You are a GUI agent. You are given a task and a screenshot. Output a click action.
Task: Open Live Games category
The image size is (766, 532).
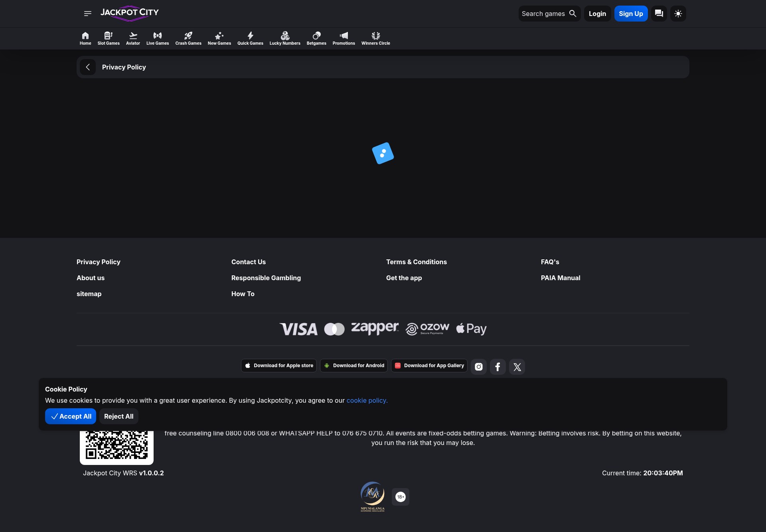(x=158, y=38)
